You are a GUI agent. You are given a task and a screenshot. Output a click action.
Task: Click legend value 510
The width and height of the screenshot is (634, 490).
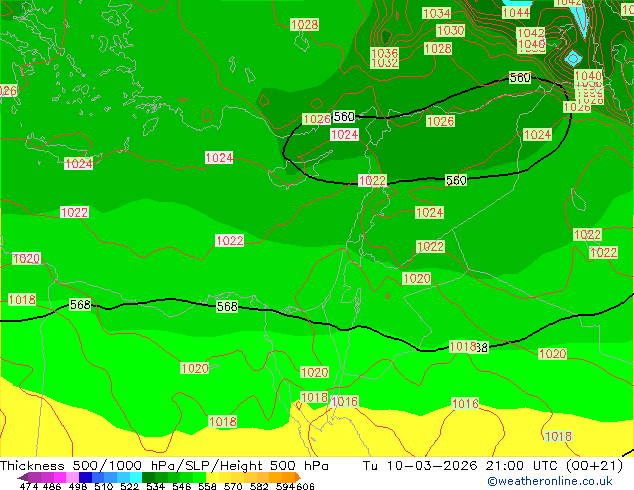104,486
